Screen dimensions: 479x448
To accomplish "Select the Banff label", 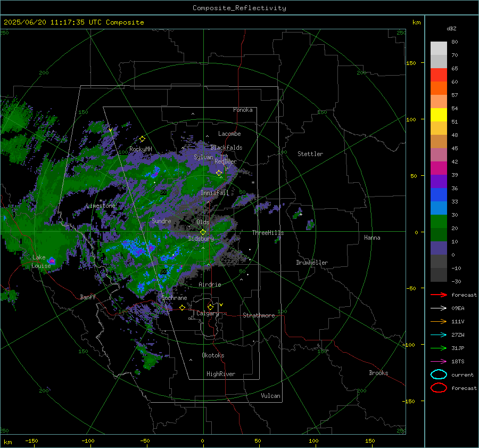I will 88,297.
